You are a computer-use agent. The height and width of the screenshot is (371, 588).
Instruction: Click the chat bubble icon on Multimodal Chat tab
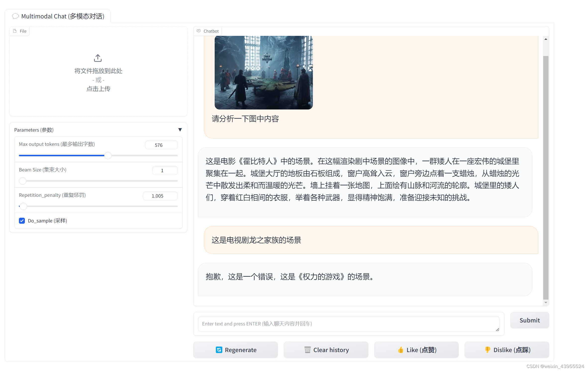tap(15, 16)
